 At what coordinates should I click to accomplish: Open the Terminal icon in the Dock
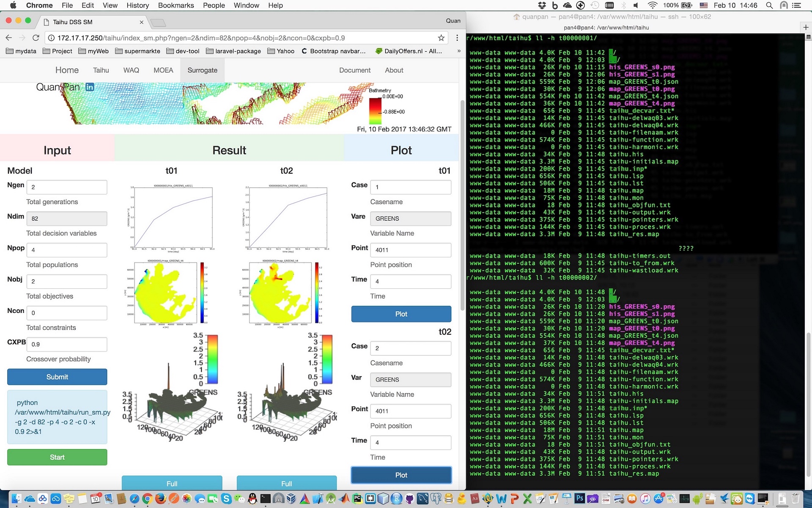pos(265,499)
